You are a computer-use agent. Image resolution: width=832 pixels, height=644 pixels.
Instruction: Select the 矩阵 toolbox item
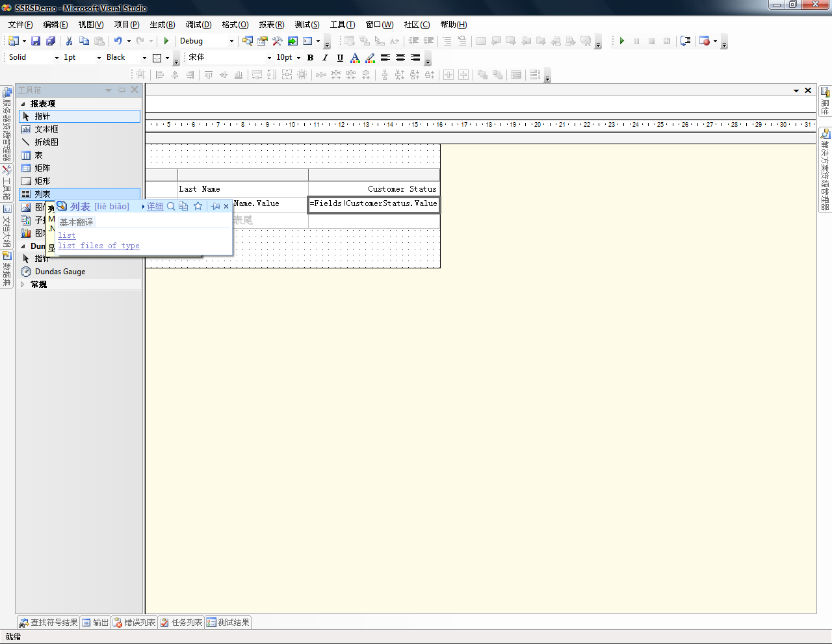pos(80,168)
